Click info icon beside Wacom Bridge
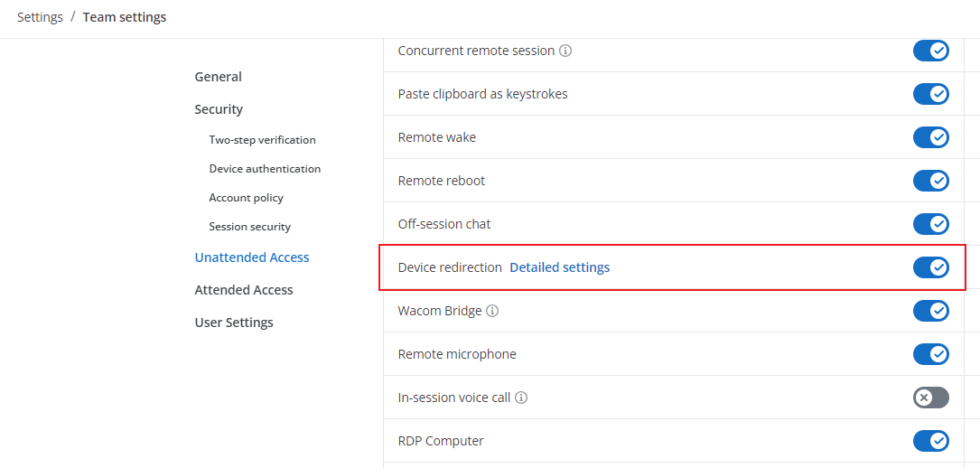Viewport: 980px width, 468px height. click(x=492, y=311)
